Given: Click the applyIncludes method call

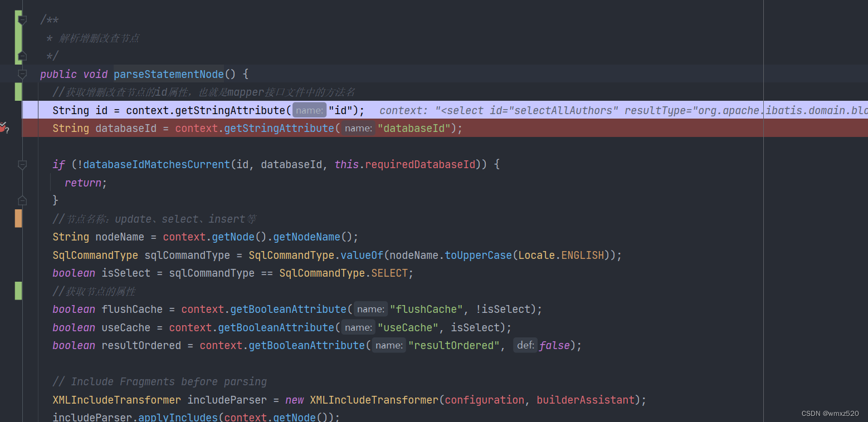Looking at the screenshot, I should [178, 417].
